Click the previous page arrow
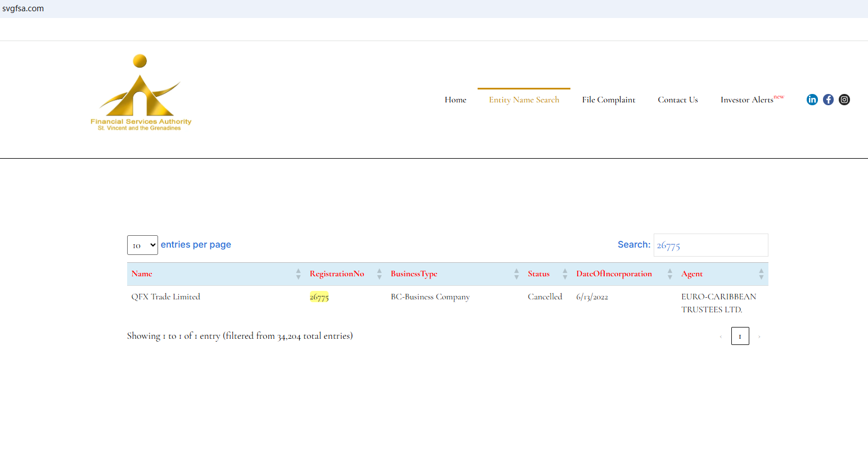 721,337
